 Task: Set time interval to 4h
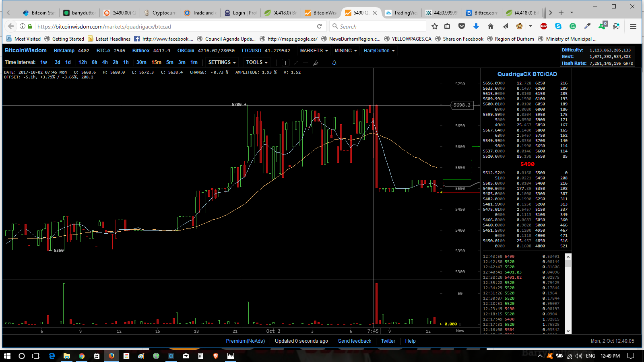click(105, 62)
